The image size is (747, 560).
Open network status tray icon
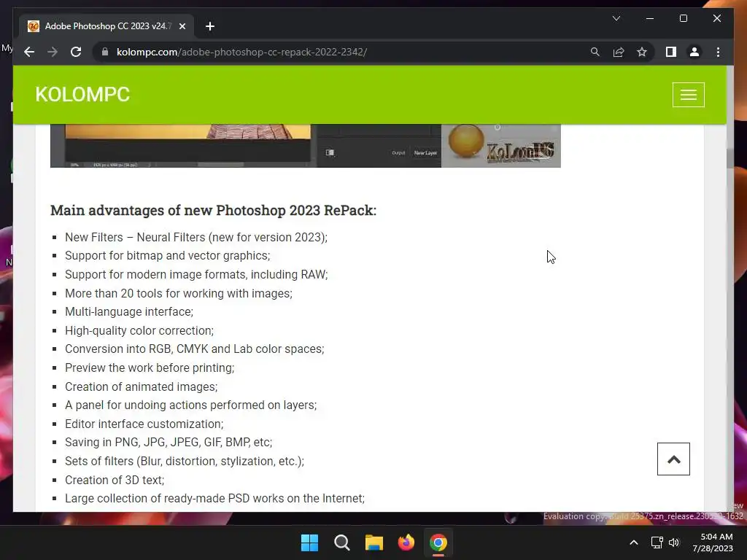[x=657, y=542]
